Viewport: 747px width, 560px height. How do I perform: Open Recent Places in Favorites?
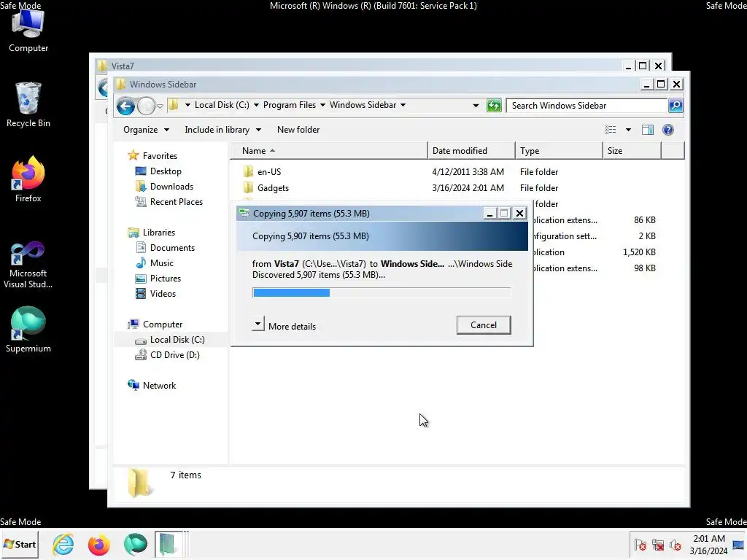(x=177, y=202)
